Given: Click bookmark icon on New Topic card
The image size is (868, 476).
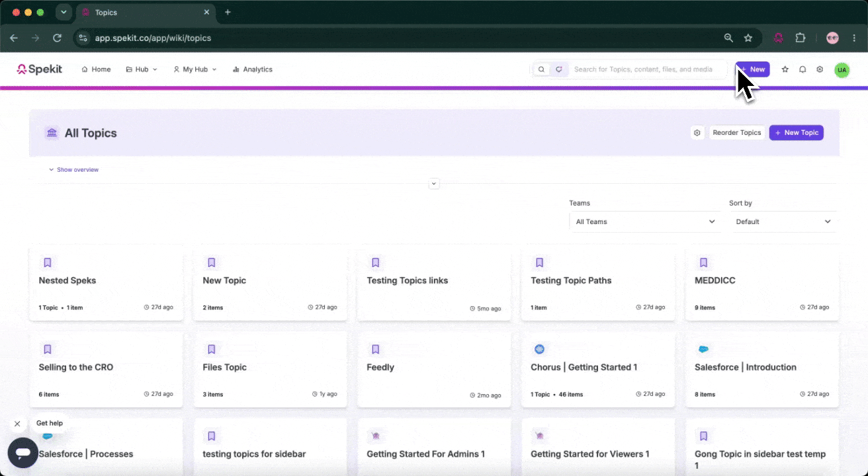Looking at the screenshot, I should 212,262.
